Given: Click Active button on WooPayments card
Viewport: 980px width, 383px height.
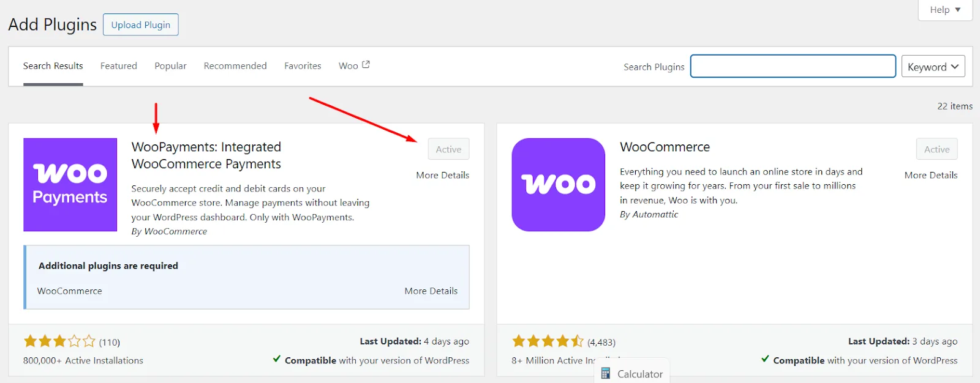Looking at the screenshot, I should 448,149.
